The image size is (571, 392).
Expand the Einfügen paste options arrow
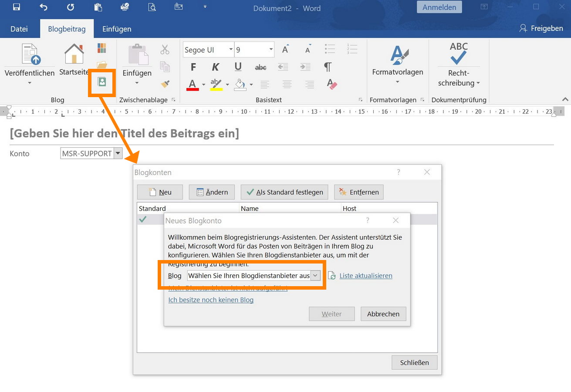pyautogui.click(x=137, y=83)
